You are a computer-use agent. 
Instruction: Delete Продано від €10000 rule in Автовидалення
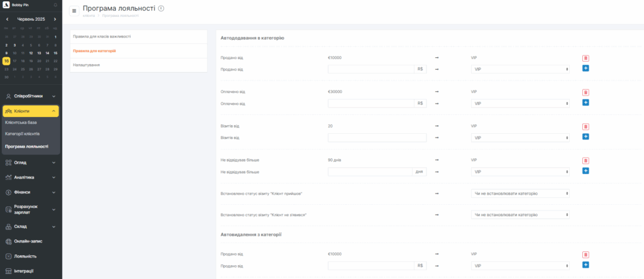(x=586, y=254)
